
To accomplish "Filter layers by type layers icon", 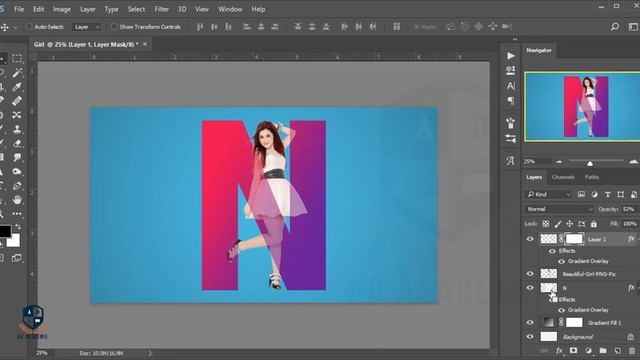I will pos(607,194).
